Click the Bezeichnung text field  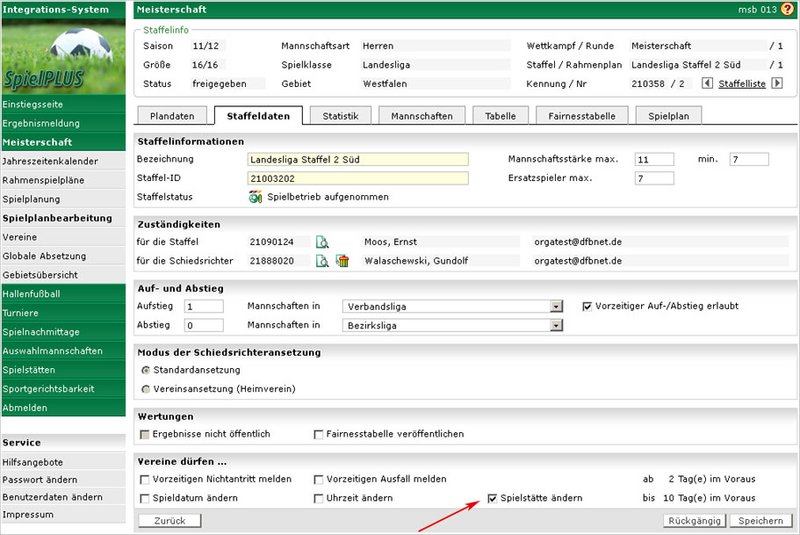coord(357,159)
